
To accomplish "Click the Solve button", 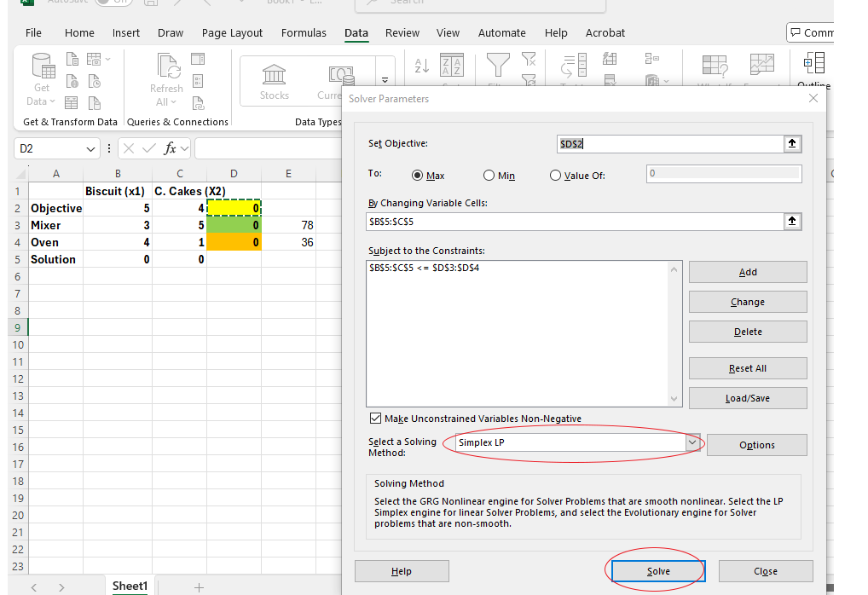I will tap(658, 571).
